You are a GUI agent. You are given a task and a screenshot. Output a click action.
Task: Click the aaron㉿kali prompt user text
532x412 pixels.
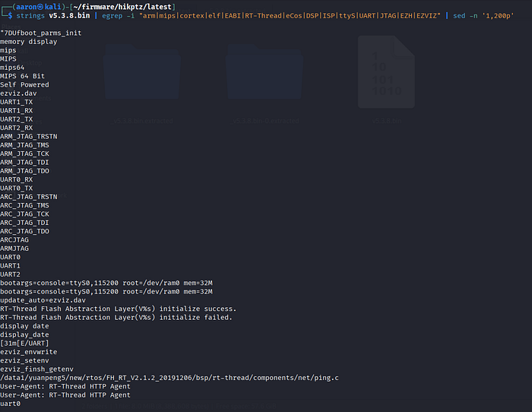pyautogui.click(x=38, y=7)
